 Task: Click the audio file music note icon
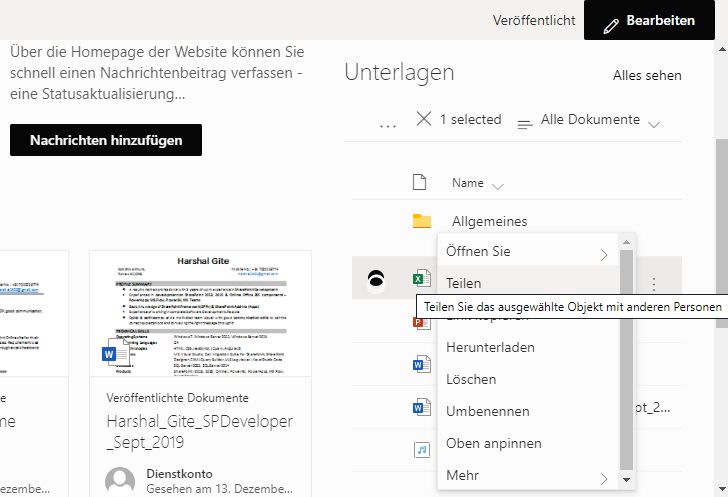[x=422, y=450]
